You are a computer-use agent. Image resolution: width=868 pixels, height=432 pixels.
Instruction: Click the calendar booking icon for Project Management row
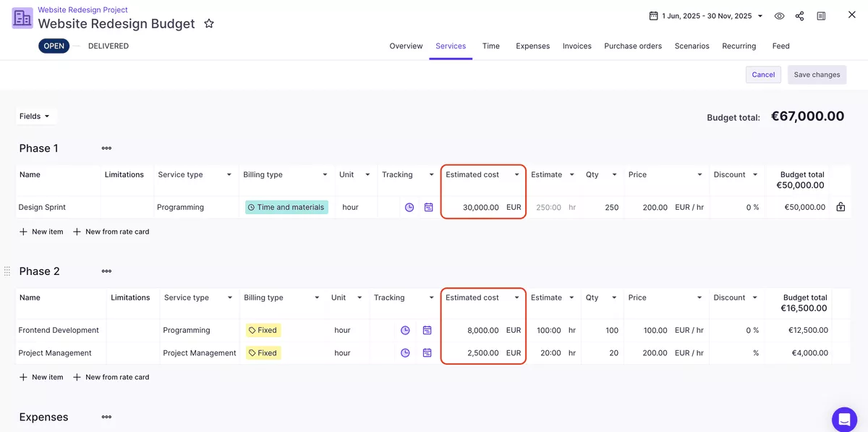click(427, 353)
